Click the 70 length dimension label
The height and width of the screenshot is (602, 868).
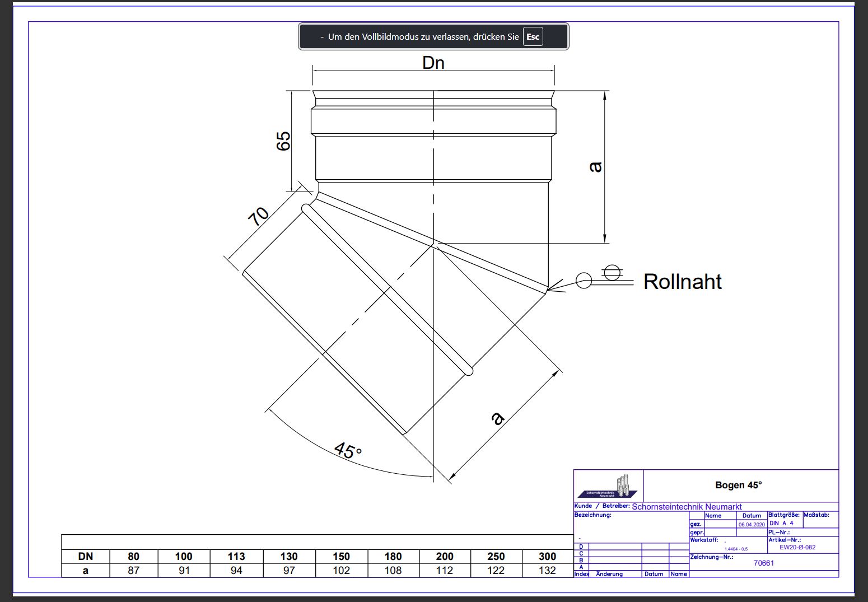tap(258, 216)
